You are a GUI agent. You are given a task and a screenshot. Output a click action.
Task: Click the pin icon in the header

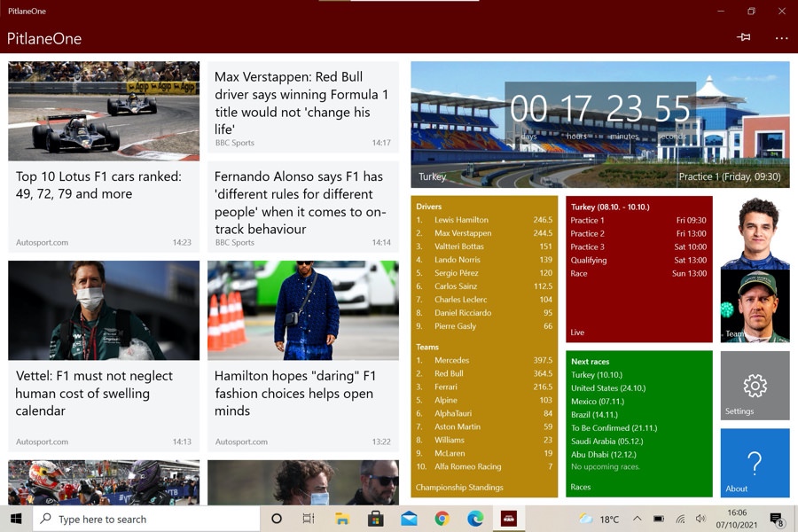tap(744, 37)
